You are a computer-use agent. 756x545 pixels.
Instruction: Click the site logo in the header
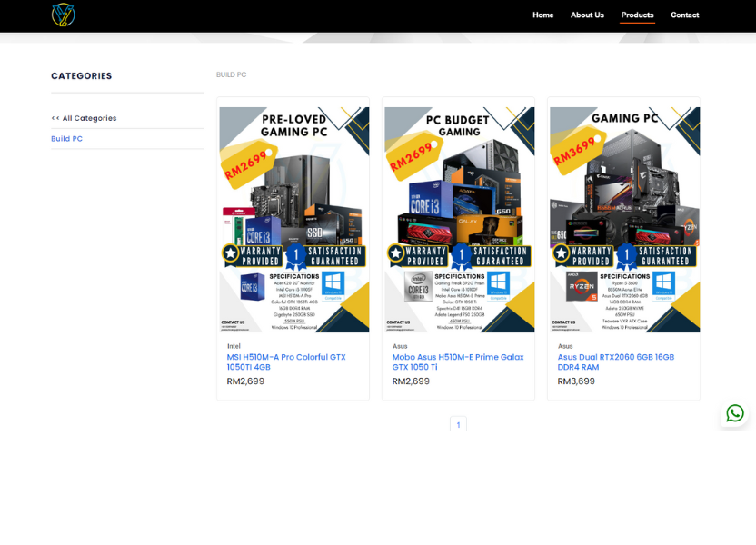pyautogui.click(x=64, y=15)
